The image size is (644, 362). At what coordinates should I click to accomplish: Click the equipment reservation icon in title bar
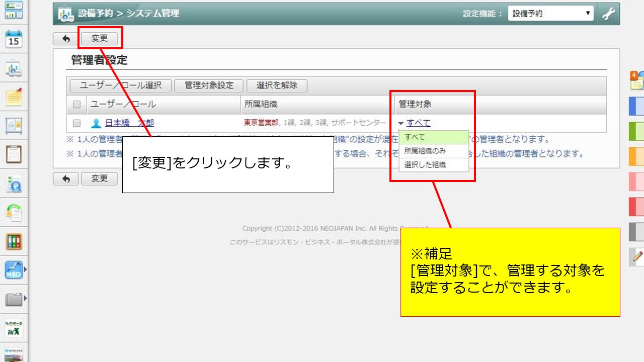pyautogui.click(x=65, y=14)
